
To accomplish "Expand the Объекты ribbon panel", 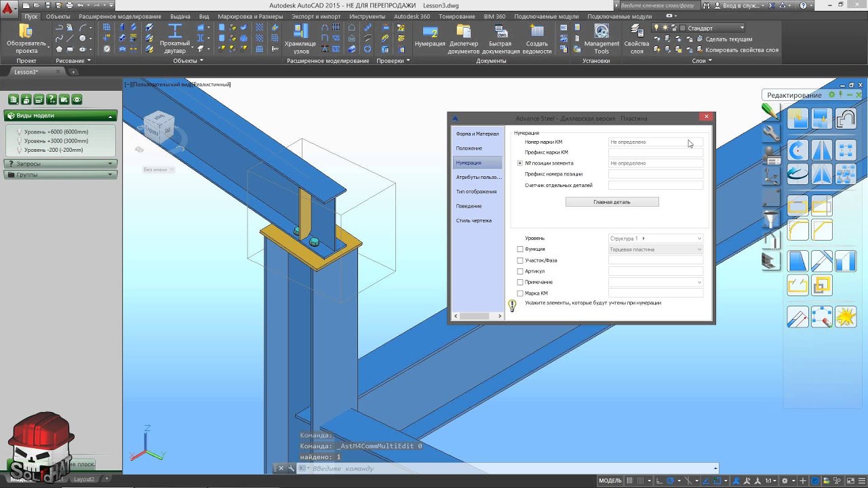I will pos(189,61).
